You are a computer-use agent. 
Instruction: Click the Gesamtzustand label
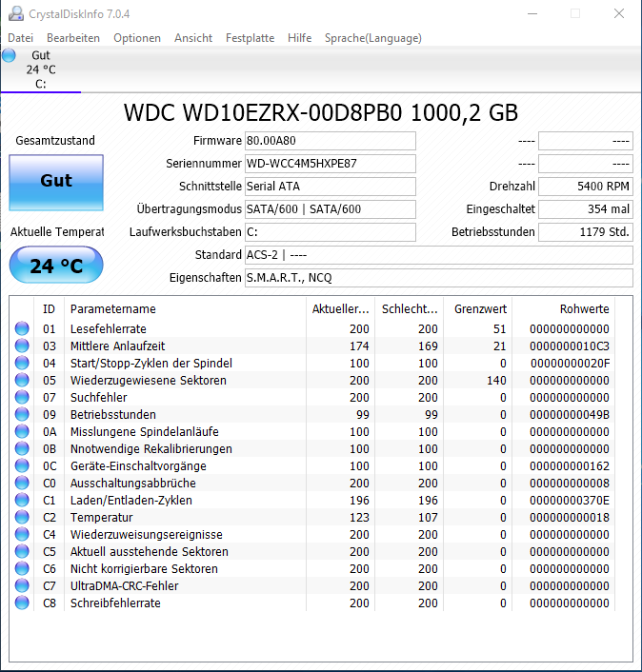click(x=55, y=141)
